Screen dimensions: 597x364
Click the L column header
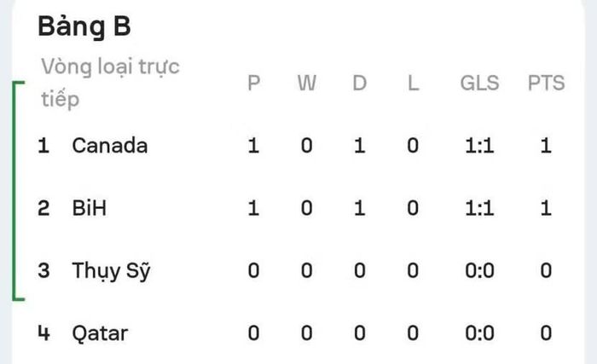tap(413, 83)
